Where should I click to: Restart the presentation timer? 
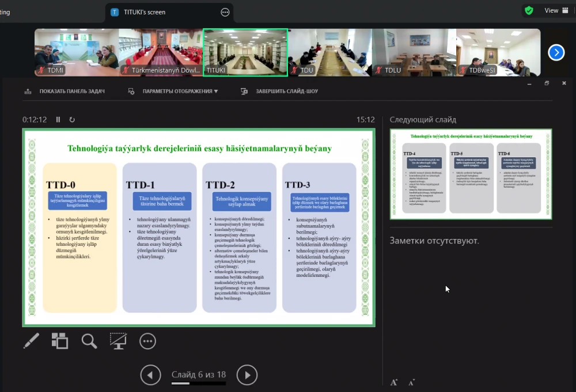pyautogui.click(x=72, y=120)
